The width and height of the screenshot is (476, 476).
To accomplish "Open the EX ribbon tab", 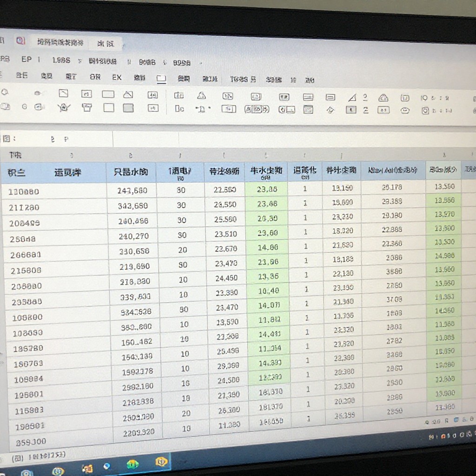I will [x=117, y=78].
